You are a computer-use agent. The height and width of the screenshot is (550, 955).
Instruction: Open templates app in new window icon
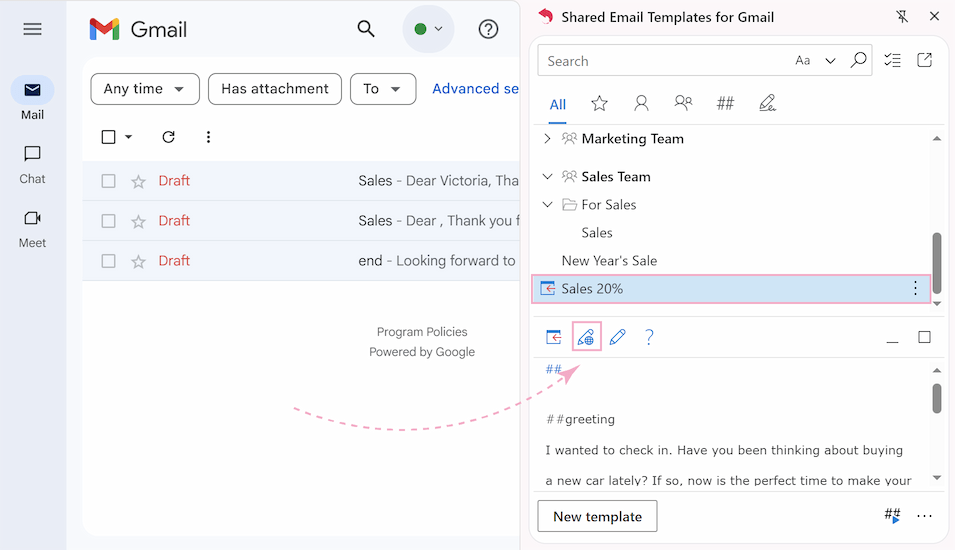(925, 60)
